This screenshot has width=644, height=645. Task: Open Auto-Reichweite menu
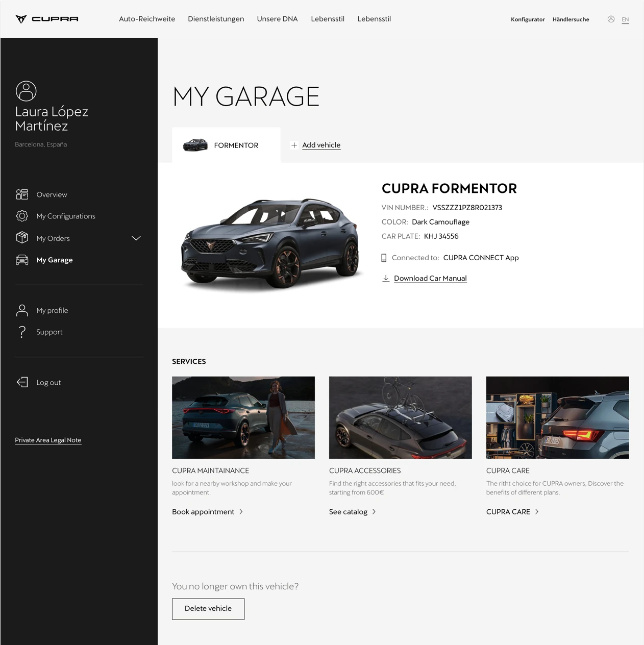click(x=147, y=19)
